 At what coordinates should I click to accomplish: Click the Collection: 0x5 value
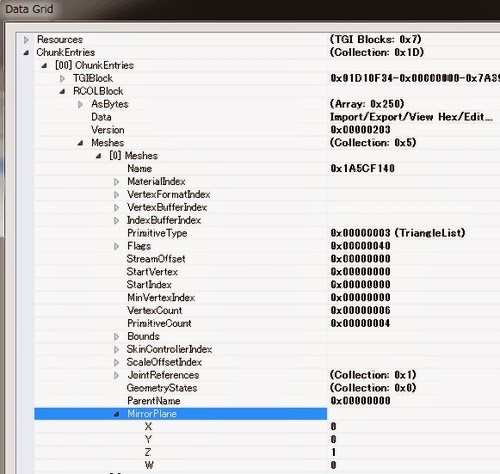coord(373,143)
